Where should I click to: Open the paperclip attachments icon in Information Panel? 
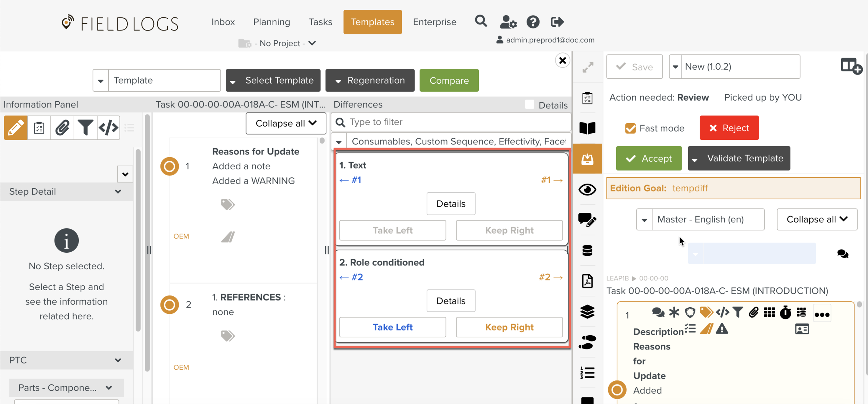(x=62, y=128)
